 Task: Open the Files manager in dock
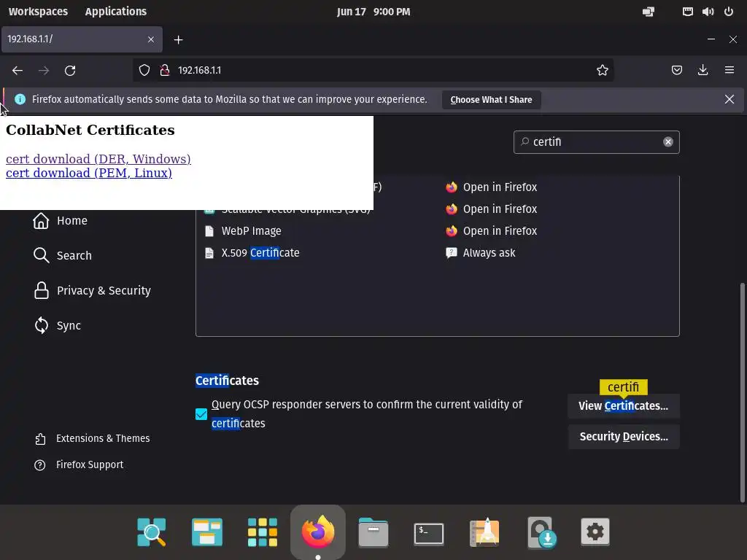[373, 532]
